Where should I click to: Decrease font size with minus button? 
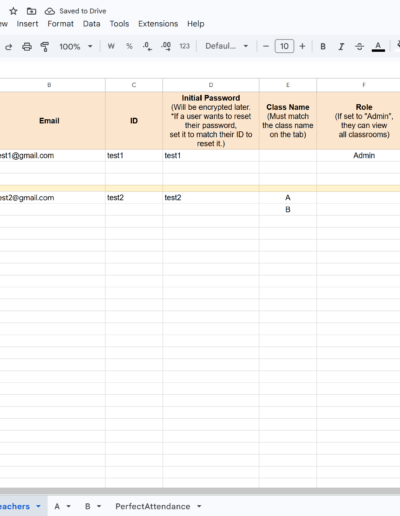pyautogui.click(x=266, y=46)
